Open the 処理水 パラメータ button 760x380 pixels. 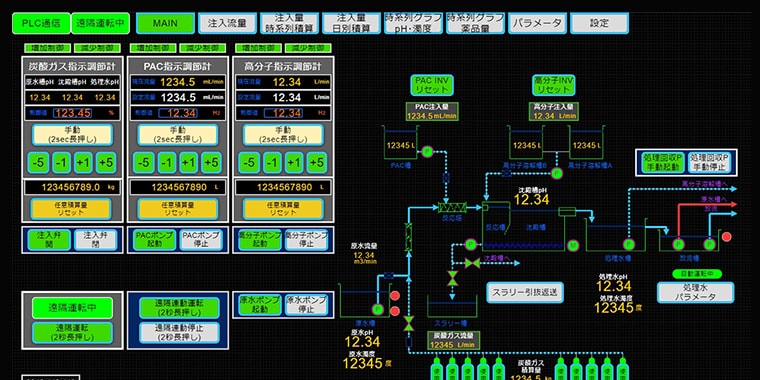pyautogui.click(x=696, y=292)
